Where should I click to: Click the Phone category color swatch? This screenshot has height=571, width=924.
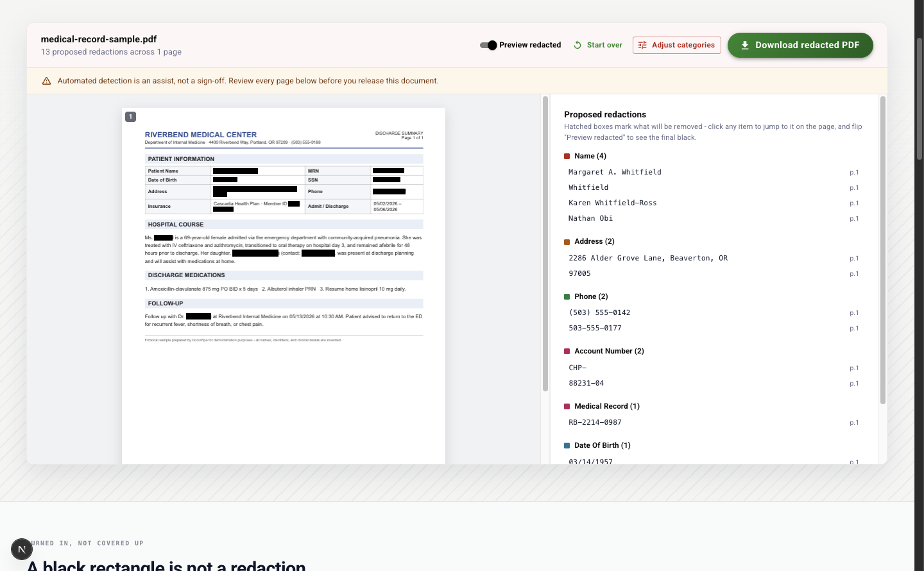(x=567, y=296)
